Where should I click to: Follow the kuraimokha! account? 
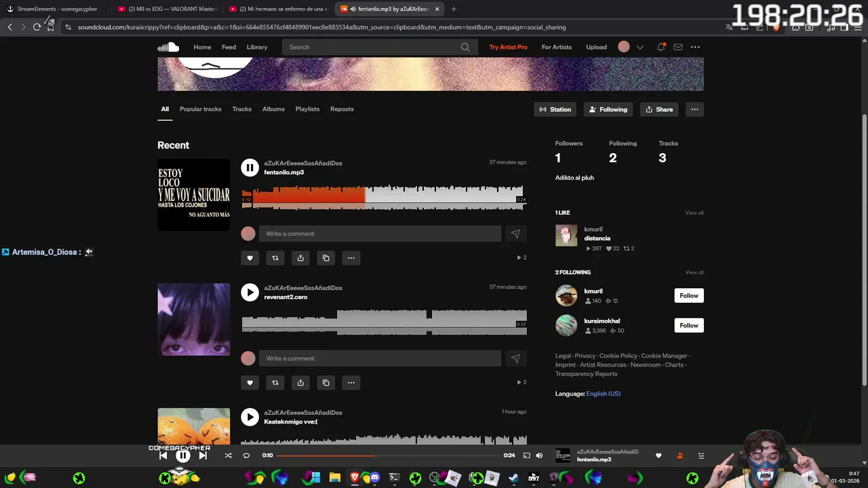tap(689, 325)
